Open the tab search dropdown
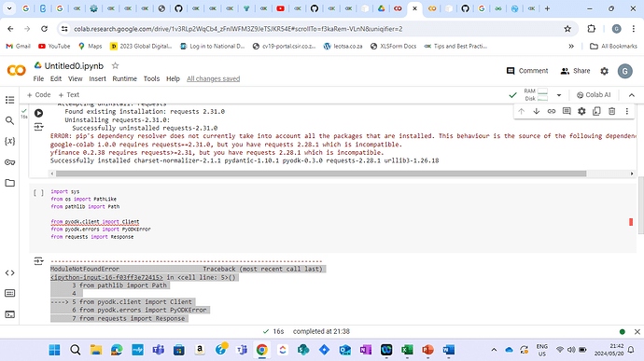 point(9,8)
